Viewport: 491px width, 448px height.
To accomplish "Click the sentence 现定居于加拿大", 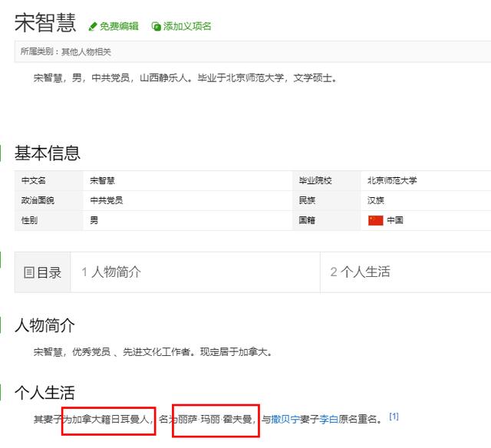I will pyautogui.click(x=237, y=352).
